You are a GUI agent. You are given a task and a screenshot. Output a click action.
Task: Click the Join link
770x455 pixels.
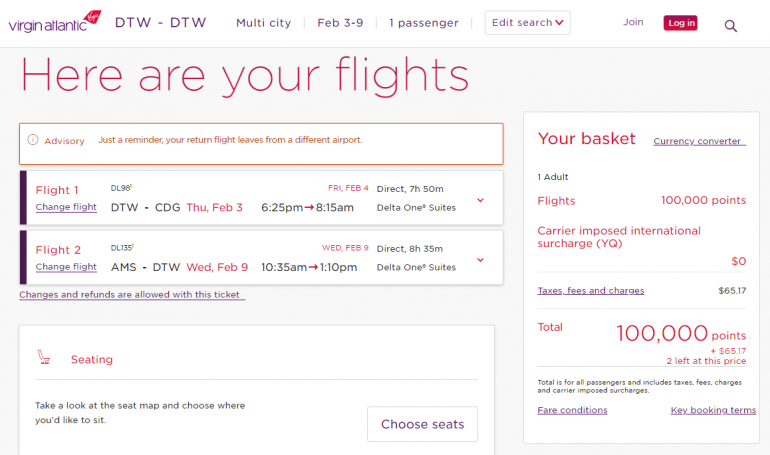click(633, 22)
